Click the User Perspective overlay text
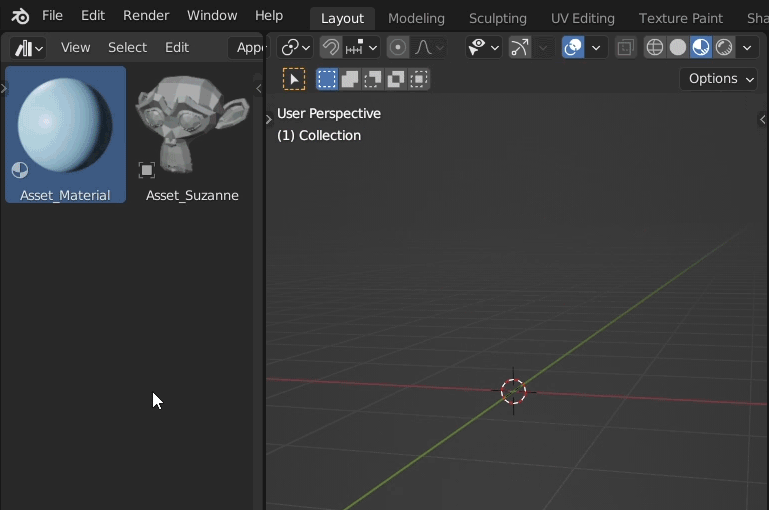This screenshot has height=510, width=769. pos(329,113)
